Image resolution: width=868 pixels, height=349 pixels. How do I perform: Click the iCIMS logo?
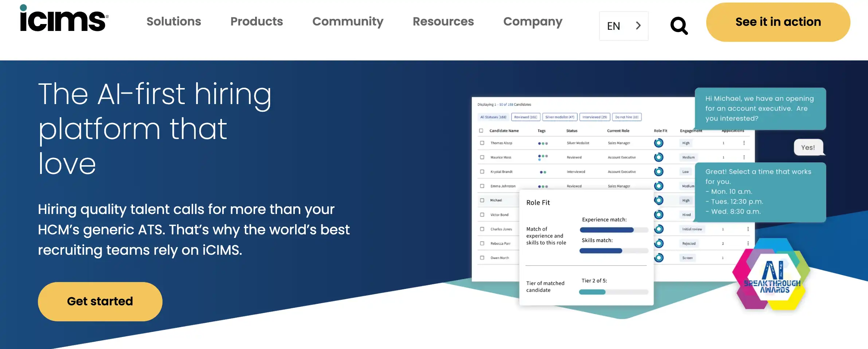pos(64,18)
